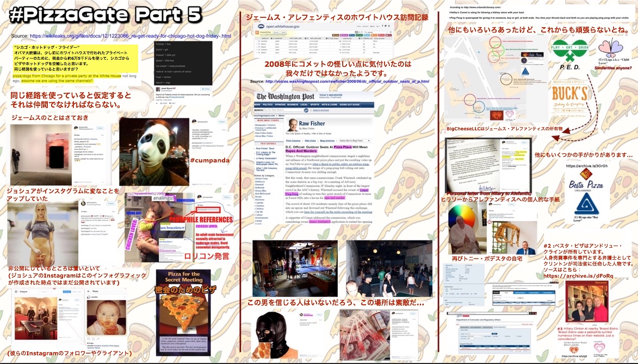Open the Subscribe to Blog Feed dropdown

(354, 141)
